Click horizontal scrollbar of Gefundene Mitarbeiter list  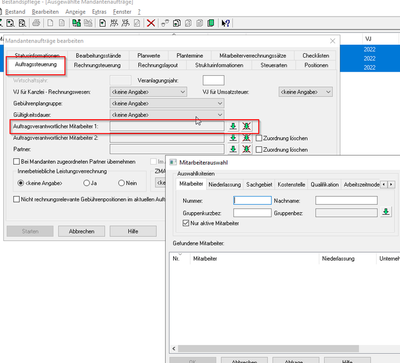[x=268, y=349]
